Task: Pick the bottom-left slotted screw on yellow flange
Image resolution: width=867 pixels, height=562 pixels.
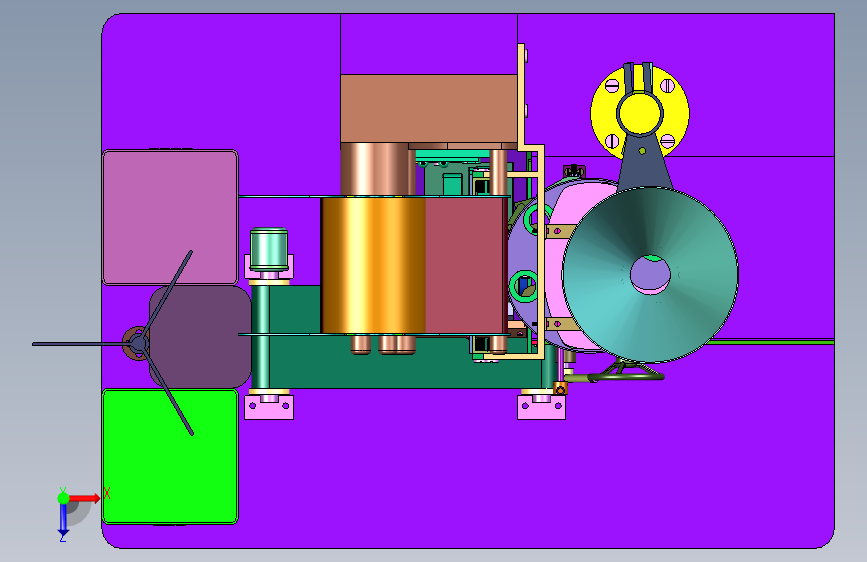Action: 613,140
